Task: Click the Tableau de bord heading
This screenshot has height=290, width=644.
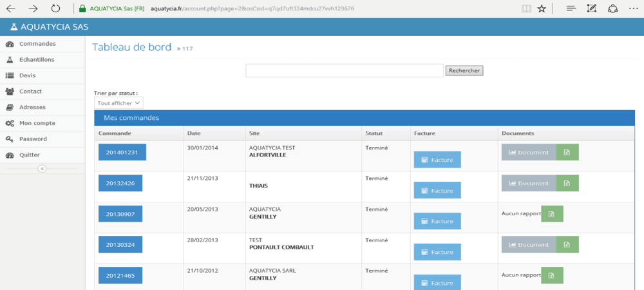Action: point(131,47)
